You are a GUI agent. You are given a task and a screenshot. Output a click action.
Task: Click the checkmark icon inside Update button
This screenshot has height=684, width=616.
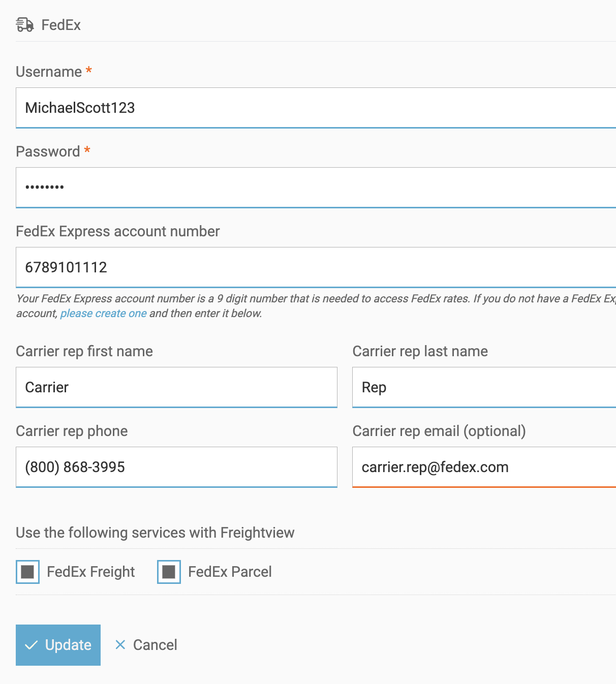click(x=32, y=645)
